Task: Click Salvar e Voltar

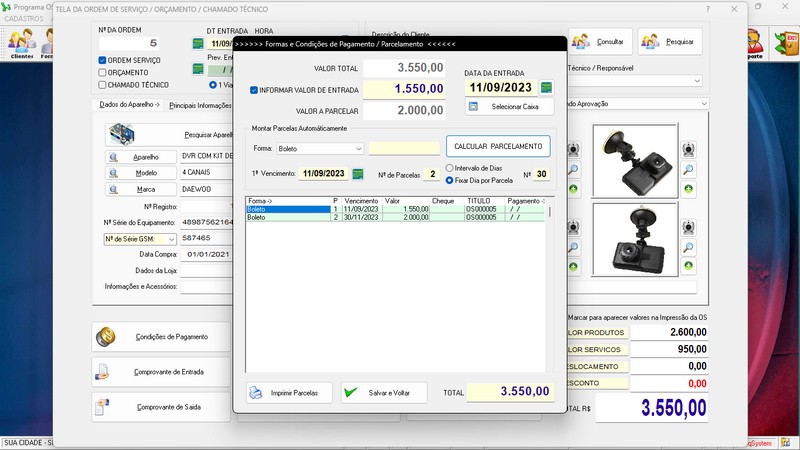Action: (383, 393)
